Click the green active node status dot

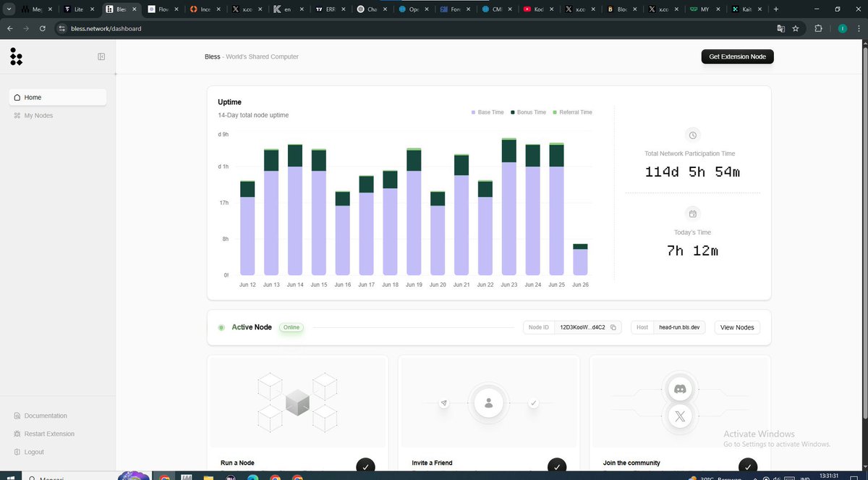point(221,327)
